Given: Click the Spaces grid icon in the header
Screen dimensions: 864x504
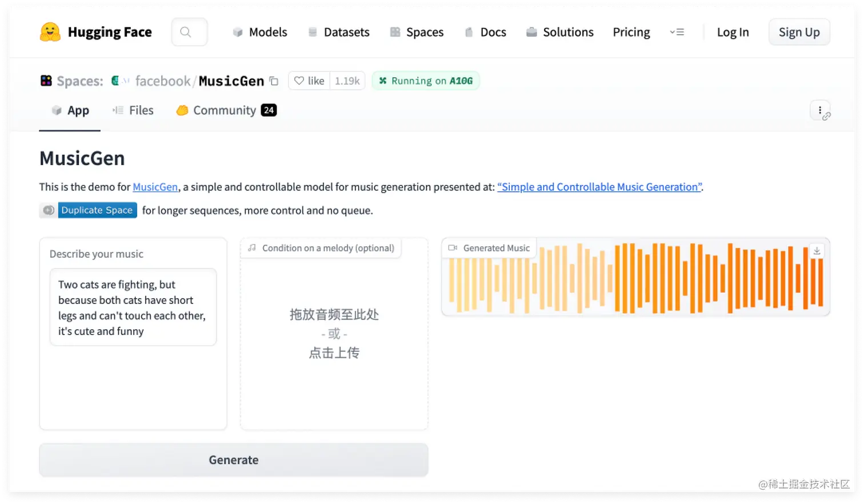Looking at the screenshot, I should (x=394, y=32).
